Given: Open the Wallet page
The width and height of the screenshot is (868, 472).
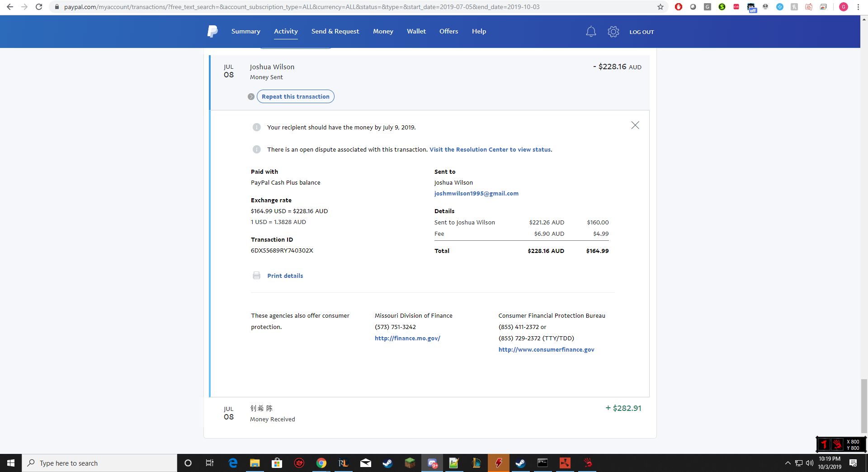Looking at the screenshot, I should coord(416,31).
